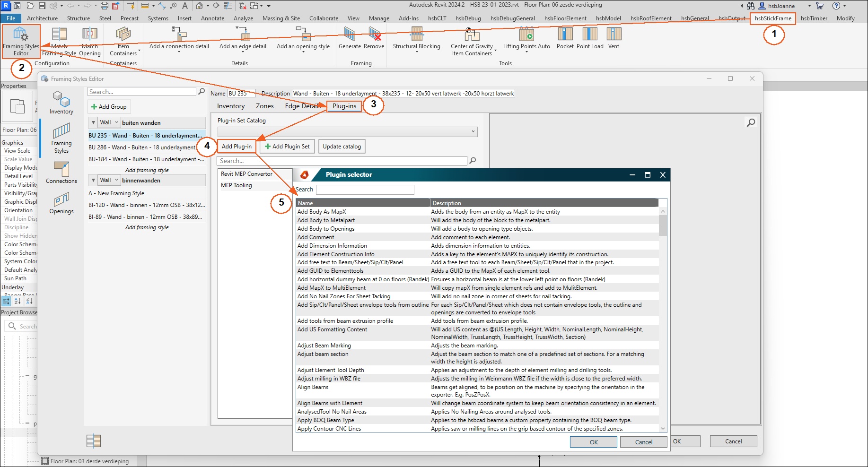The image size is (868, 467).
Task: Switch to the Zones tab
Action: (265, 106)
